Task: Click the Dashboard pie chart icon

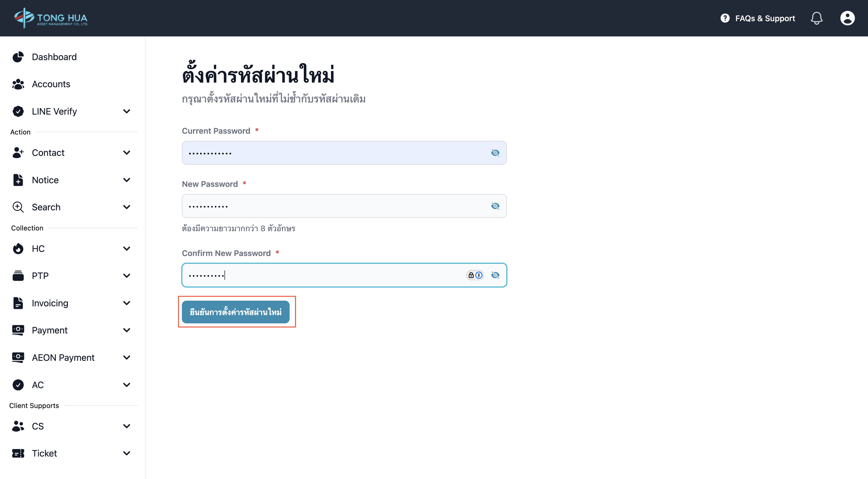Action: [x=18, y=57]
